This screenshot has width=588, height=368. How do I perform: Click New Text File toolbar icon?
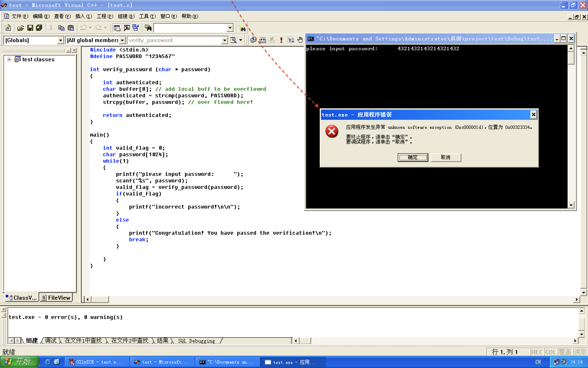pos(8,28)
